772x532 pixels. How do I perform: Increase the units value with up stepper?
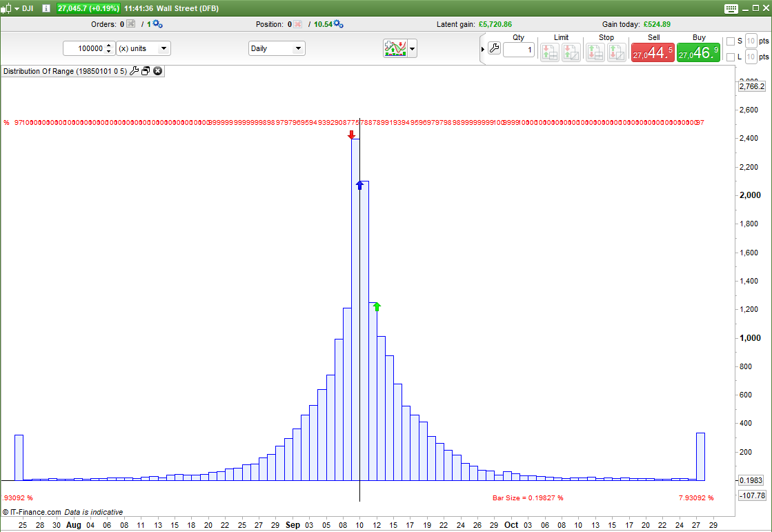click(109, 46)
